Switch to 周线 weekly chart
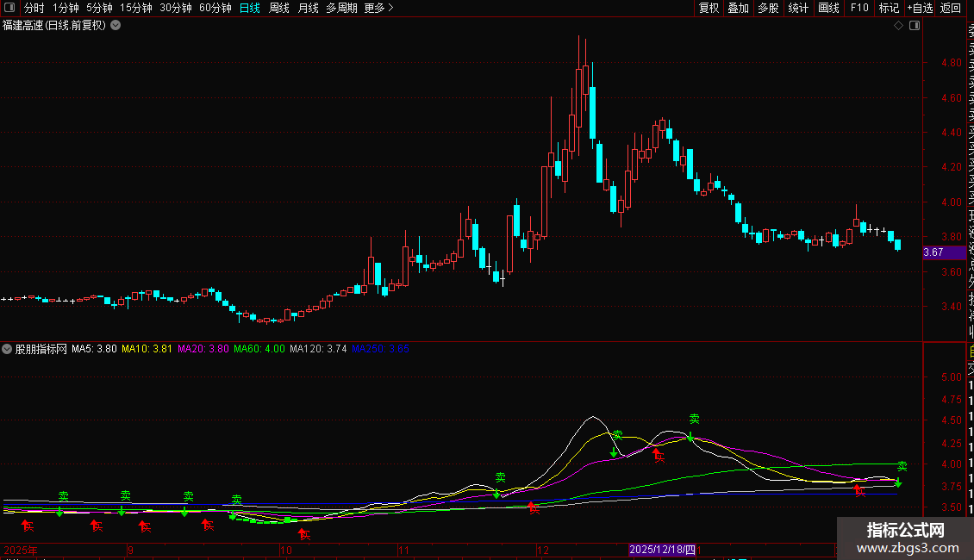 pyautogui.click(x=279, y=8)
